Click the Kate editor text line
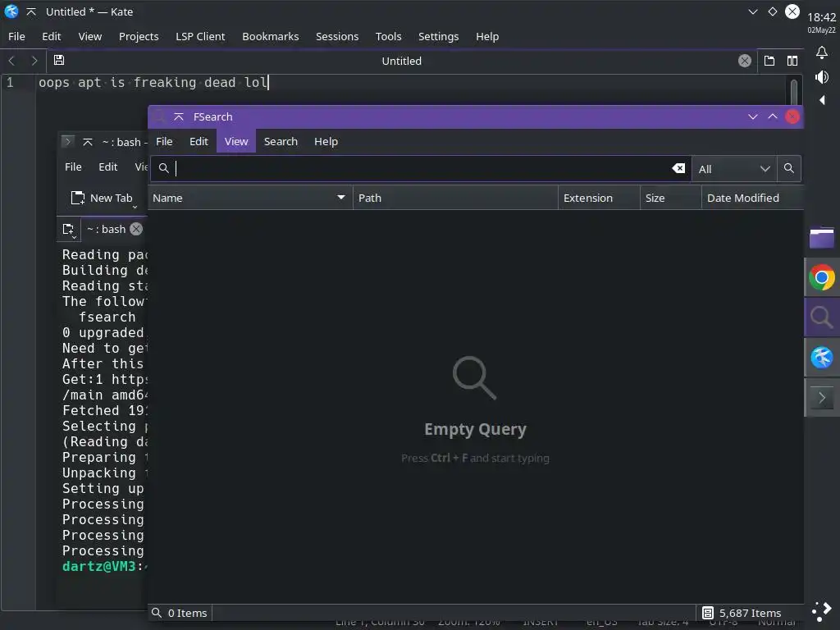This screenshot has width=840, height=630. [153, 83]
